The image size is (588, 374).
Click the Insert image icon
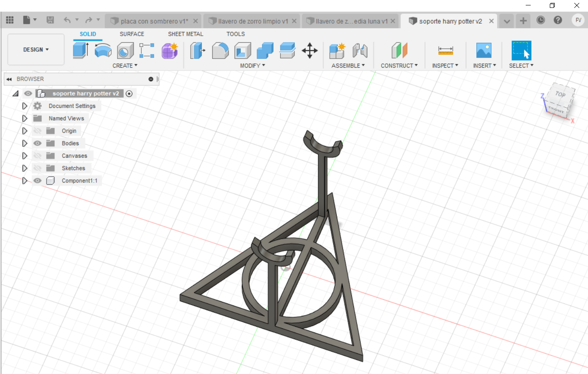pos(484,51)
